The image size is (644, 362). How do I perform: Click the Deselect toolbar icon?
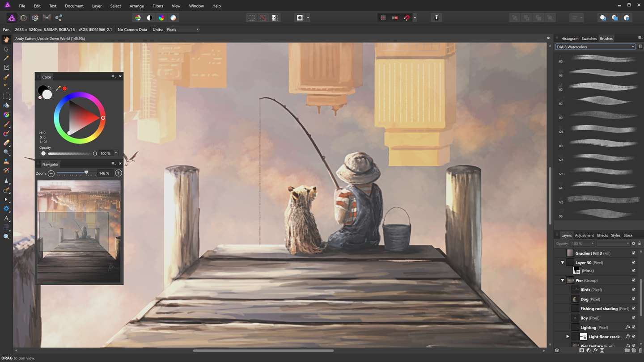pos(263,18)
